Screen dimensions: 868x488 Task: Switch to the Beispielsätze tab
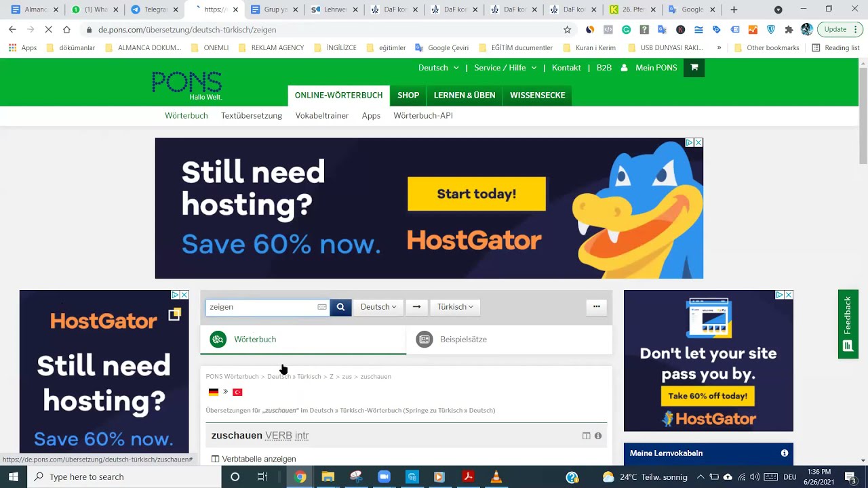(x=509, y=340)
